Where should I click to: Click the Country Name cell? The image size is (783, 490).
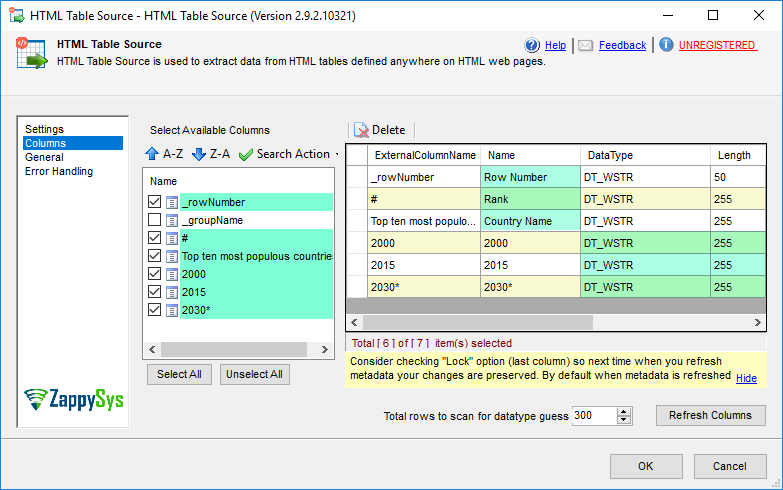(x=530, y=221)
